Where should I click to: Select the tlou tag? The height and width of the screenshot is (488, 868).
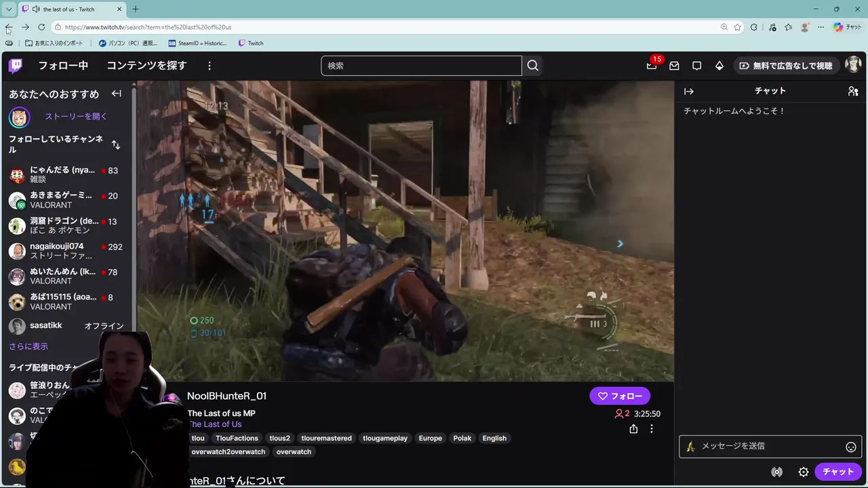pyautogui.click(x=198, y=439)
